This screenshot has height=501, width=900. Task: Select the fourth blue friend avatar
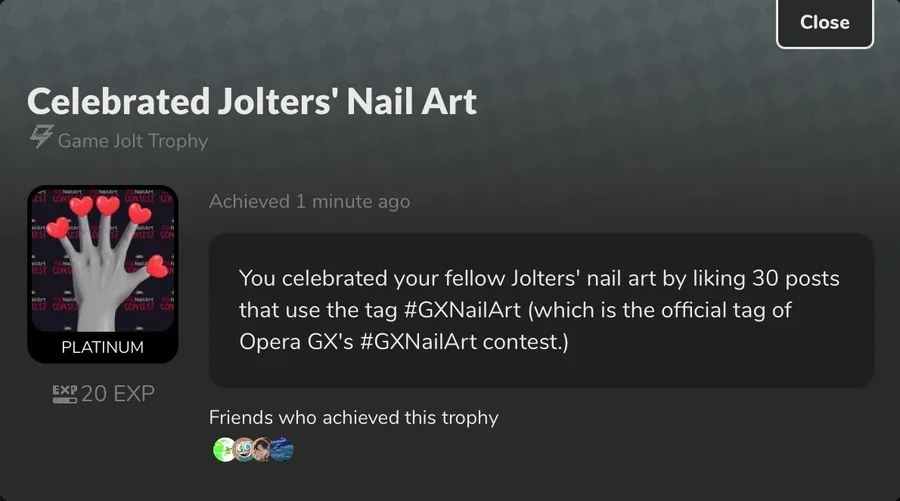tap(282, 450)
